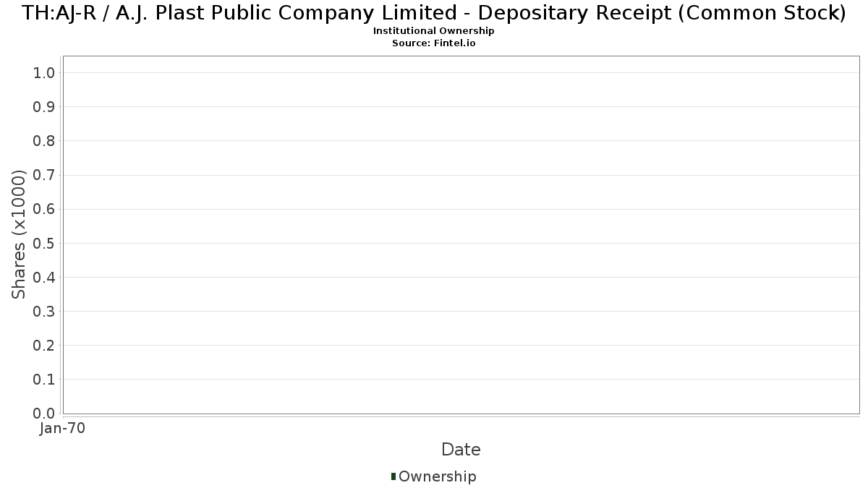868x488 pixels.
Task: Click the 1.0 y-axis tick label
Action: tap(44, 73)
